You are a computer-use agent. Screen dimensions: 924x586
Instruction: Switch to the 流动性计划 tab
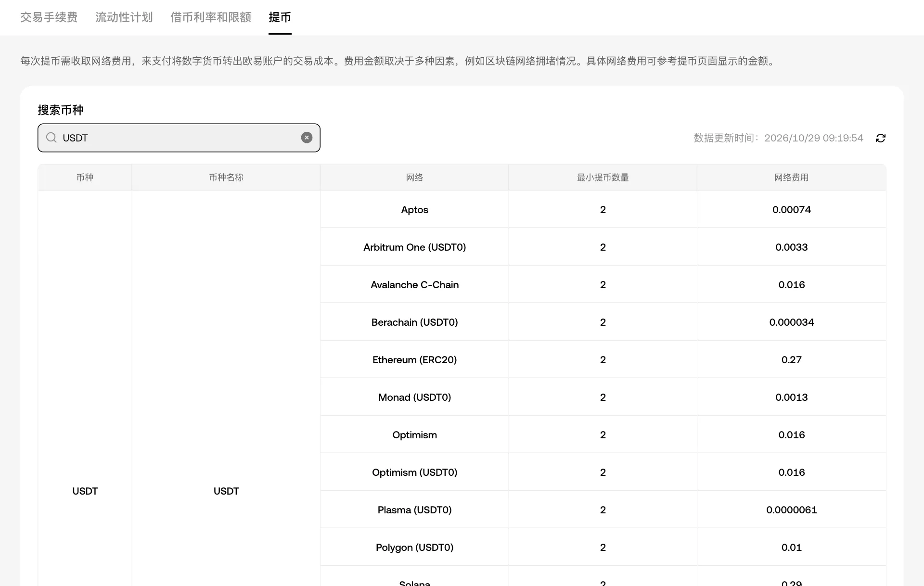pyautogui.click(x=124, y=17)
